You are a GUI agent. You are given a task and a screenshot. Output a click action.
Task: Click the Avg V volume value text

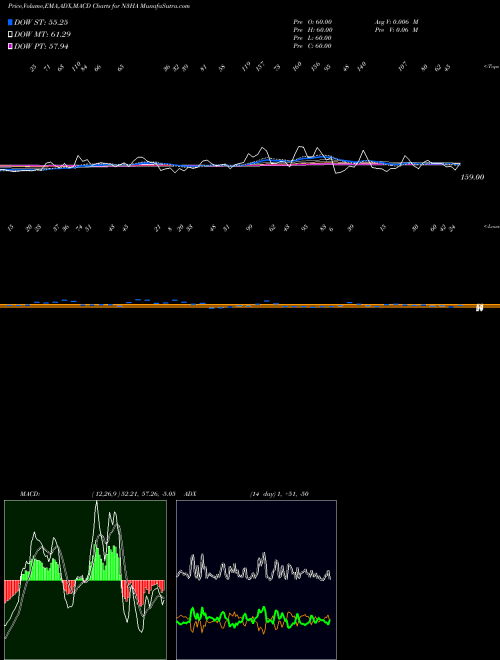point(396,22)
